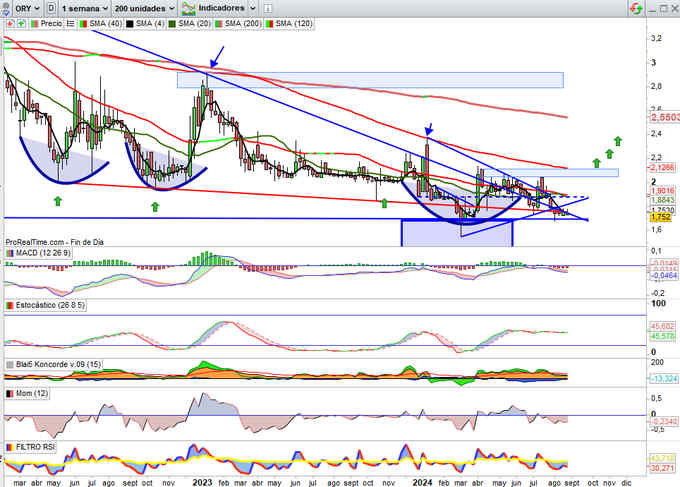Click the ProRealTime.com - Fin de Día text

tap(54, 242)
